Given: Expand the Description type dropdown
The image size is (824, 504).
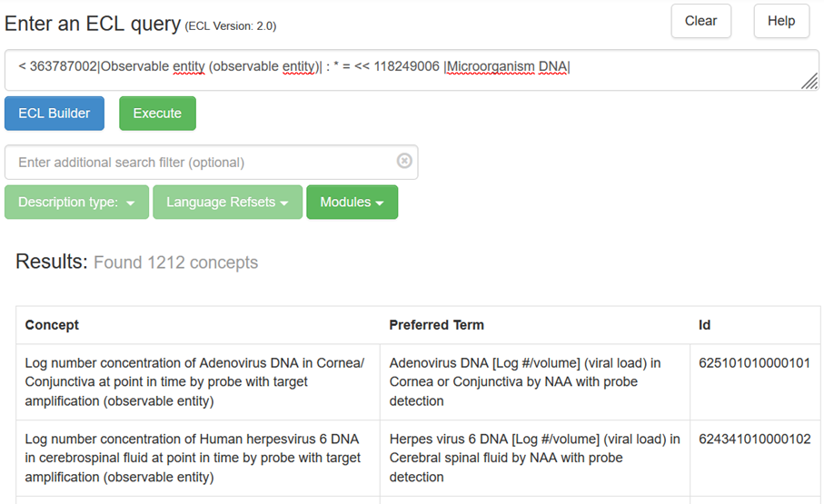Looking at the screenshot, I should [76, 203].
